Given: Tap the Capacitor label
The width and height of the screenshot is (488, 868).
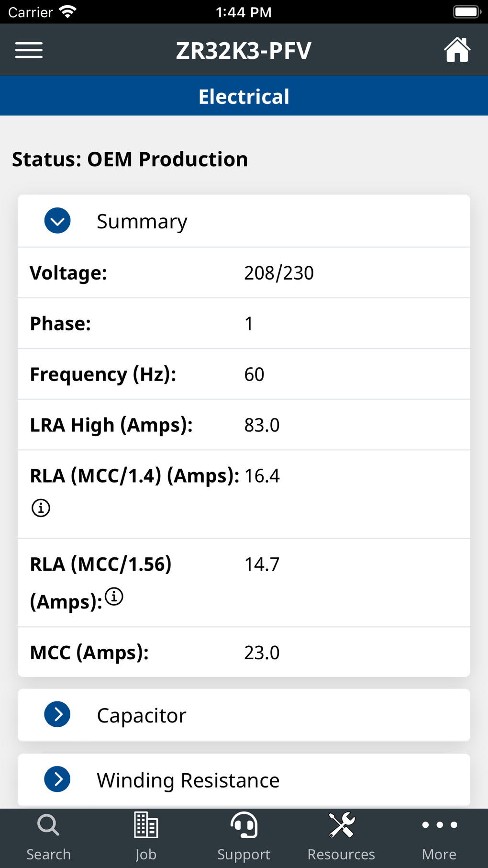Looking at the screenshot, I should (x=142, y=716).
